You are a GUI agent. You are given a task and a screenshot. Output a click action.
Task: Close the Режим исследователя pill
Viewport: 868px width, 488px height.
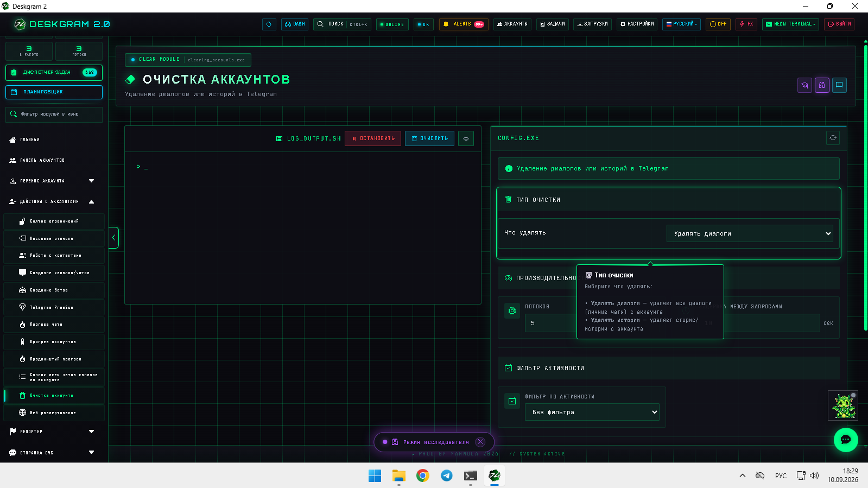(480, 442)
